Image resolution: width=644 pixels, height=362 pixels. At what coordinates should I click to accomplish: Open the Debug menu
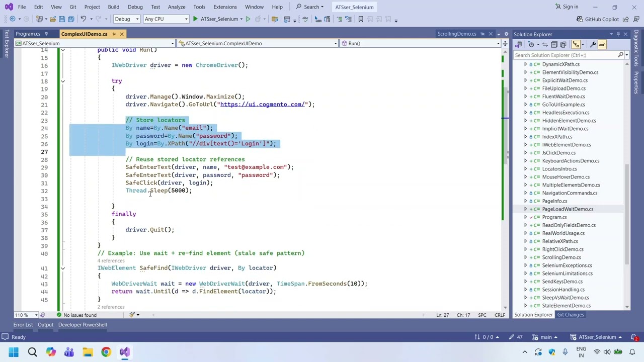[135, 7]
